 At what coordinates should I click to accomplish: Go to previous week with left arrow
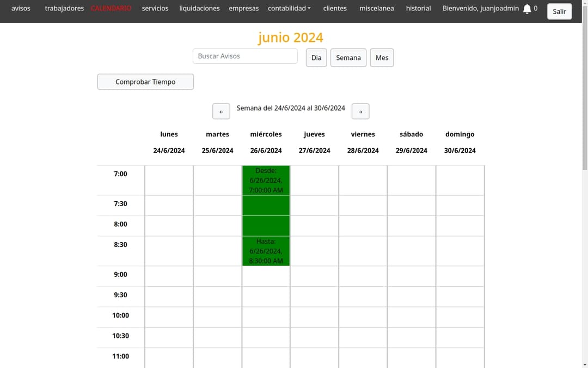pos(221,111)
